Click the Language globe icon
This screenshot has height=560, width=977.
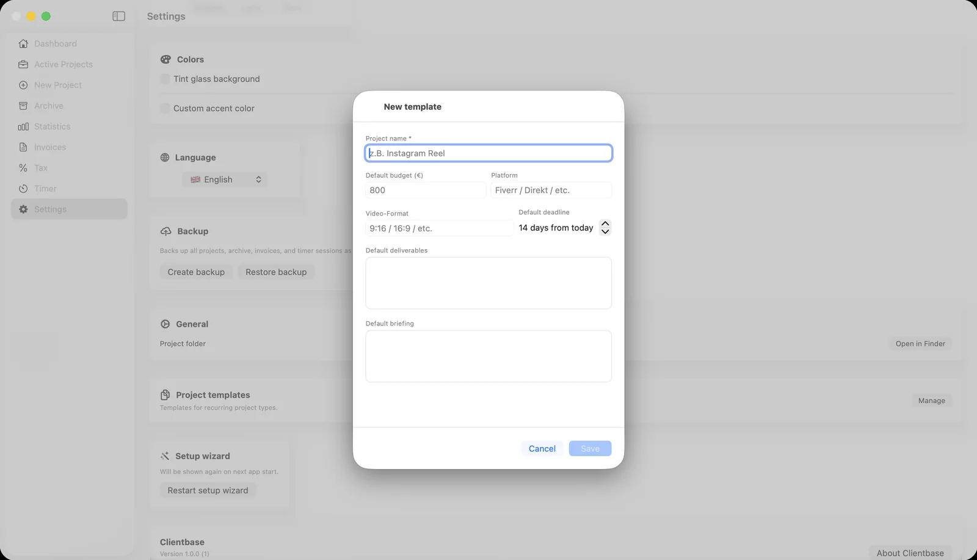click(x=165, y=158)
